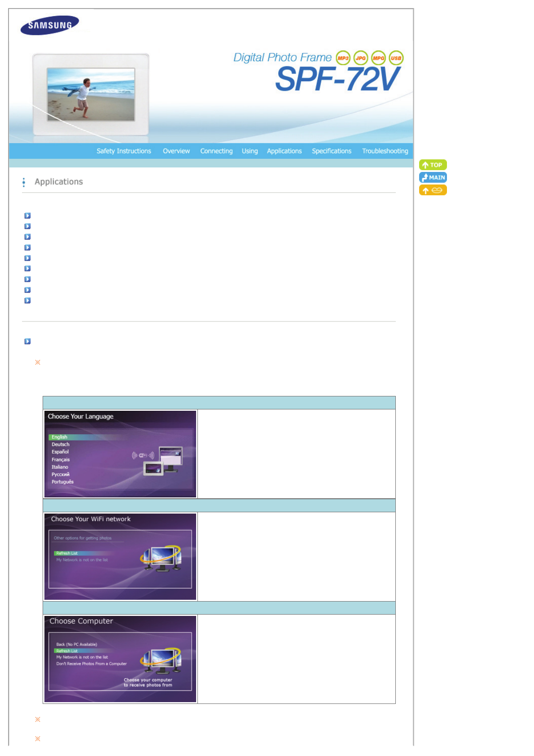
Task: Click the last blue arrow bullet above the divider
Action: 27,300
